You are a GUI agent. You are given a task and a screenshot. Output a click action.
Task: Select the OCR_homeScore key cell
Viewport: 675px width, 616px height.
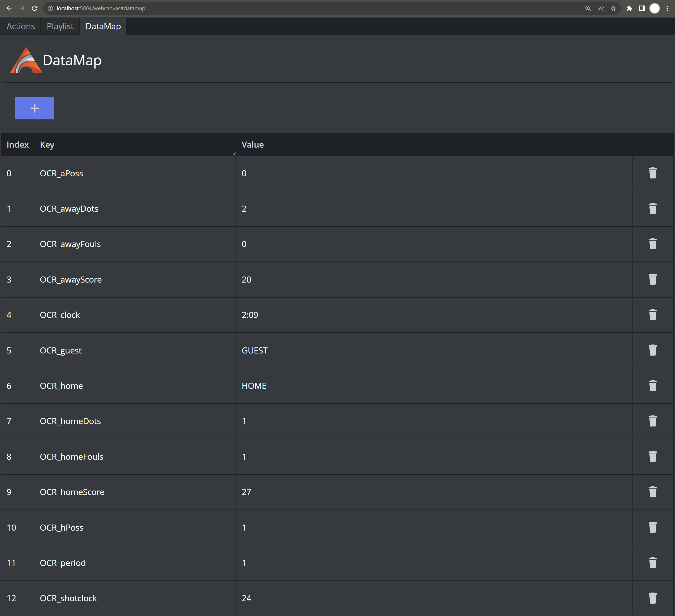pos(72,492)
